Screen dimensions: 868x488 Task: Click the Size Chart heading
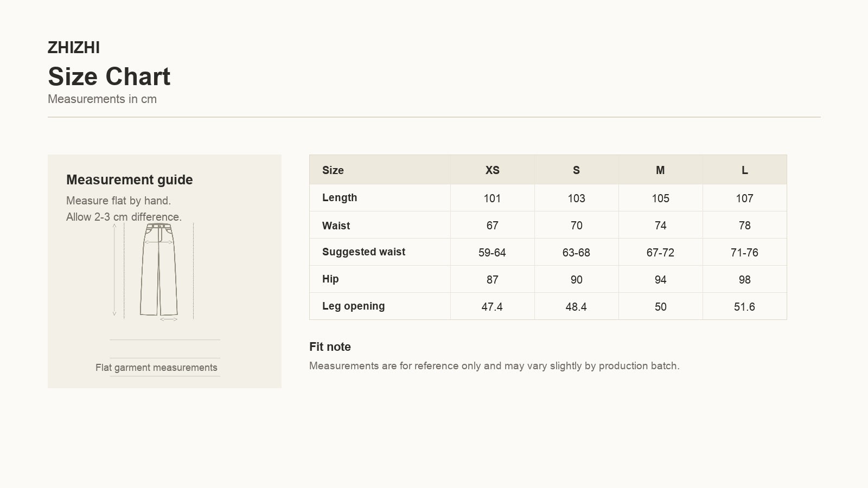[x=109, y=76]
